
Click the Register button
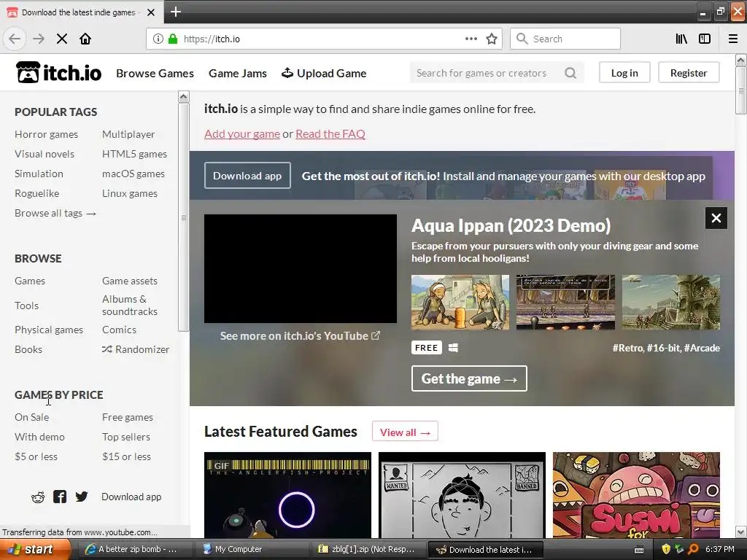click(x=689, y=73)
